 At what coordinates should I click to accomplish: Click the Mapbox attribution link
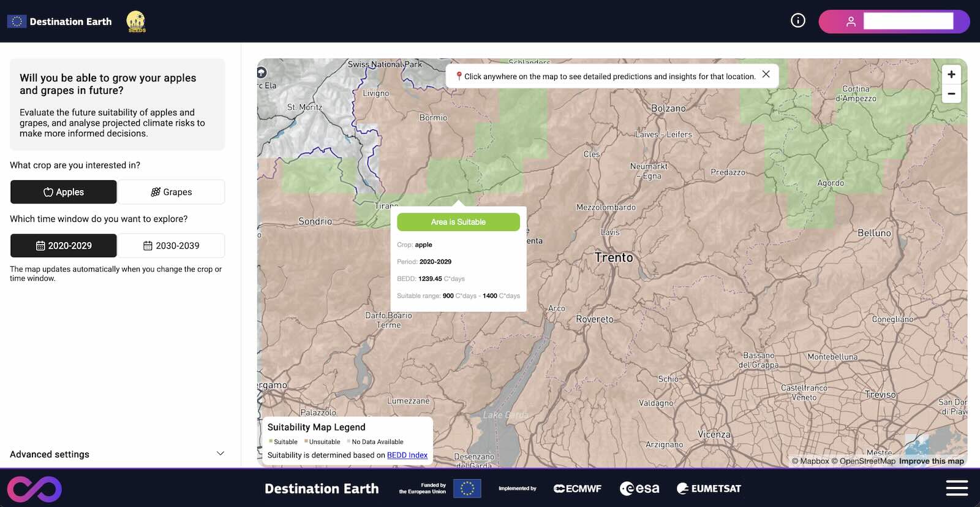click(x=810, y=461)
